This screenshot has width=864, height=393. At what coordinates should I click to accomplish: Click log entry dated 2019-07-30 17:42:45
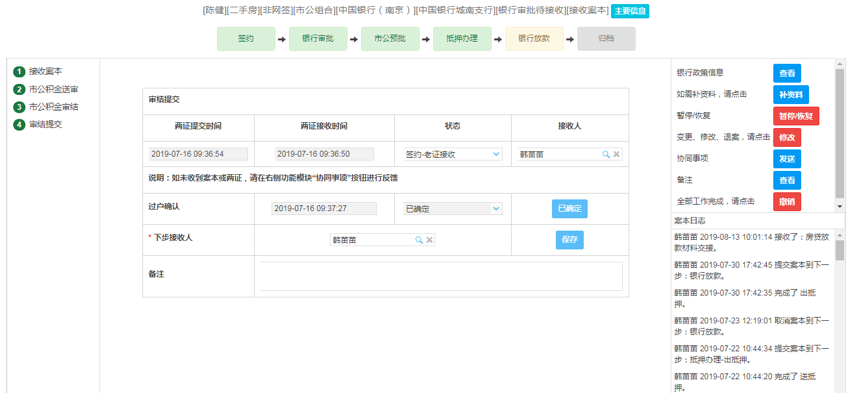[x=752, y=270]
